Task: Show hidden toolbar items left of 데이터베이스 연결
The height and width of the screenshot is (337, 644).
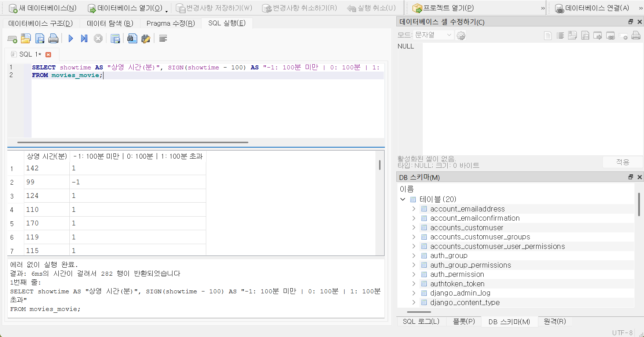Action: click(x=543, y=8)
